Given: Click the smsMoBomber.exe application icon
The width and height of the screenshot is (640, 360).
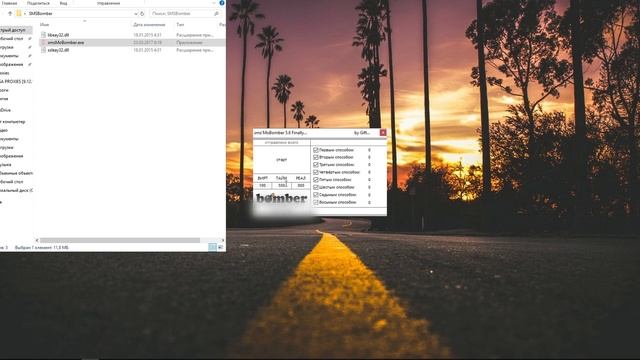Looking at the screenshot, I should click(x=43, y=42).
